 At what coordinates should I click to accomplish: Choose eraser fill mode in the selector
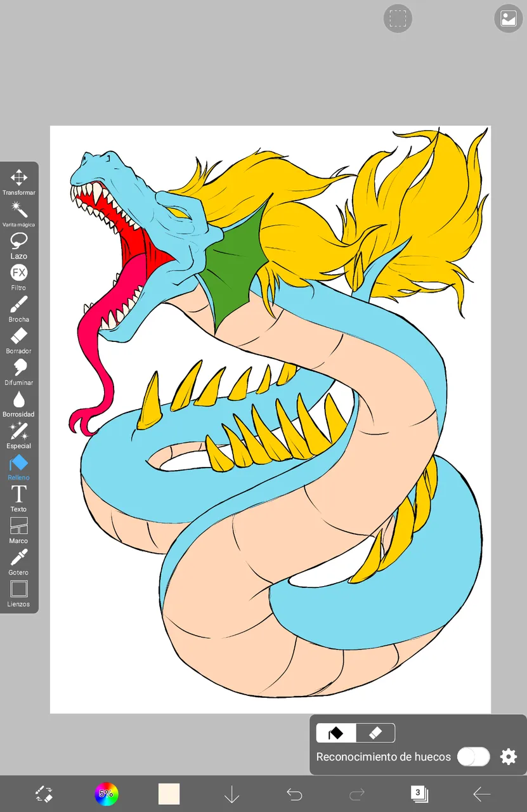point(375,733)
